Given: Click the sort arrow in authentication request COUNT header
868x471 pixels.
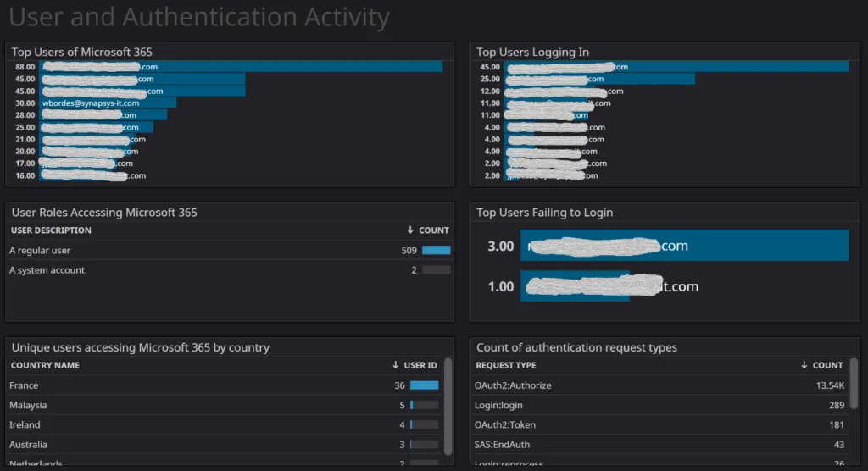Looking at the screenshot, I should 804,366.
